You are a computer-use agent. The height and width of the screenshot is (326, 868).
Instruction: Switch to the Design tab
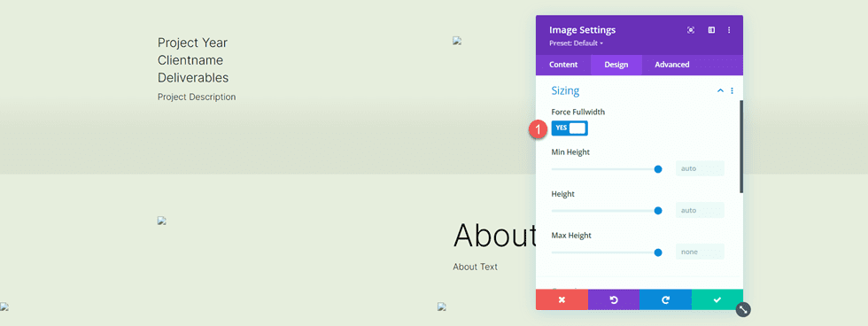pyautogui.click(x=616, y=65)
